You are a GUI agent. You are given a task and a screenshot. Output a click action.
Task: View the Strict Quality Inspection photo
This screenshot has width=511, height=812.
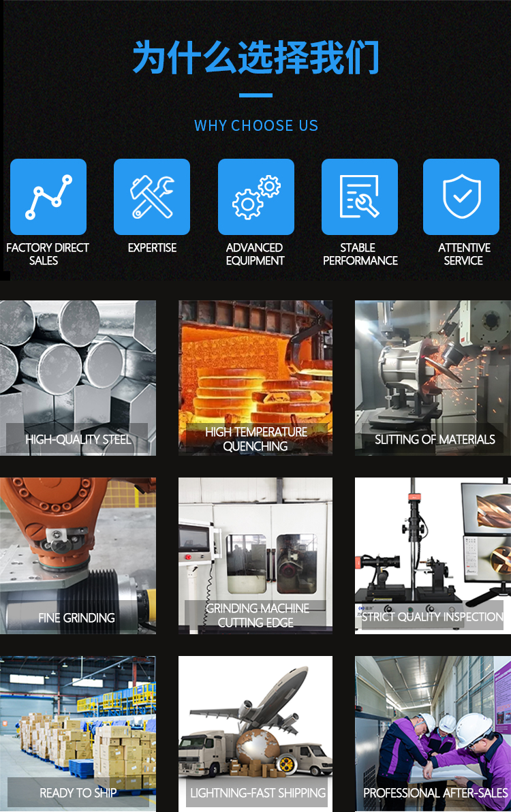click(x=433, y=556)
